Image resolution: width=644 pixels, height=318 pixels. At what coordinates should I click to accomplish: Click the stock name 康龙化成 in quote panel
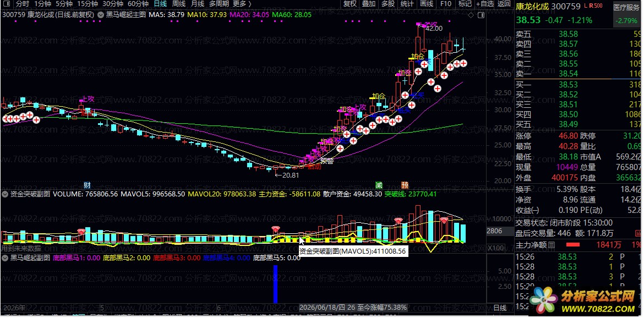(532, 6)
